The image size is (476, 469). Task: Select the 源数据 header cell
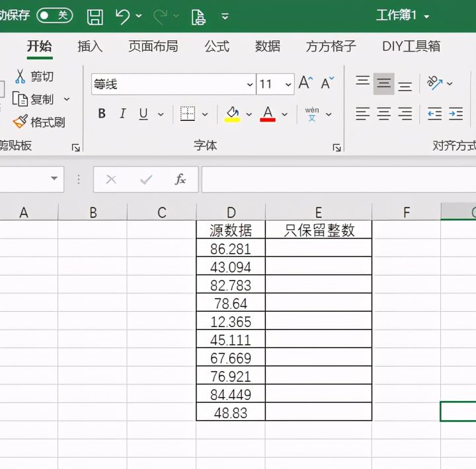231,230
